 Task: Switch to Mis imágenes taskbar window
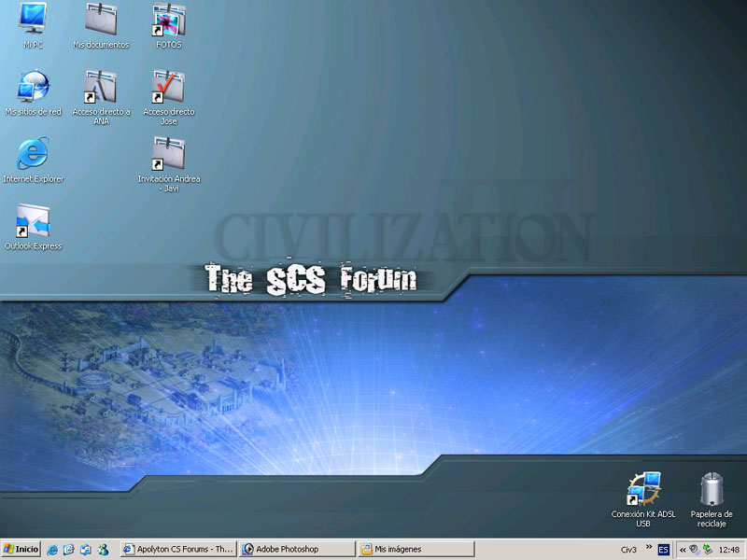coord(416,549)
